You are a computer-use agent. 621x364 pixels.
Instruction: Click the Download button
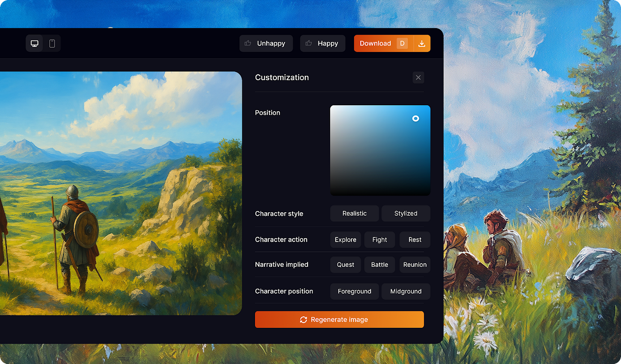click(x=383, y=43)
